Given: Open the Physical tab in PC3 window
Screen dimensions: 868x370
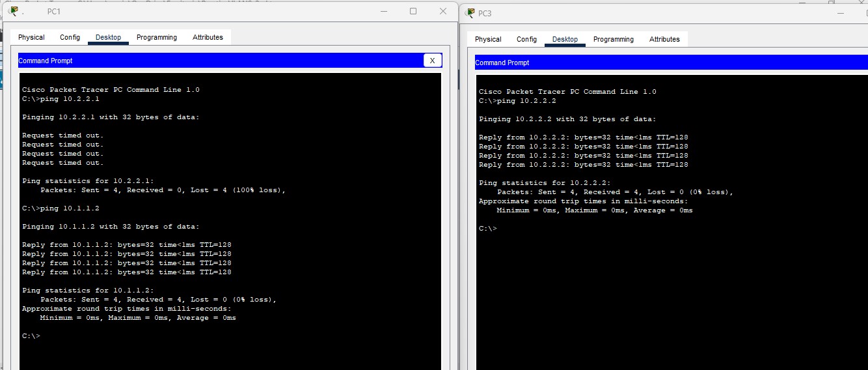Looking at the screenshot, I should (x=488, y=39).
